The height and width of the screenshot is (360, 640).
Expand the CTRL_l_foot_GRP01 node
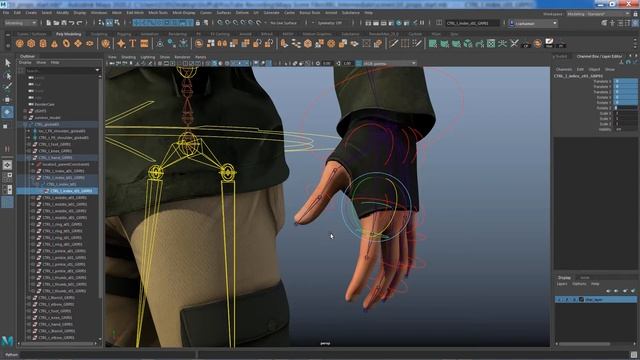point(29,144)
